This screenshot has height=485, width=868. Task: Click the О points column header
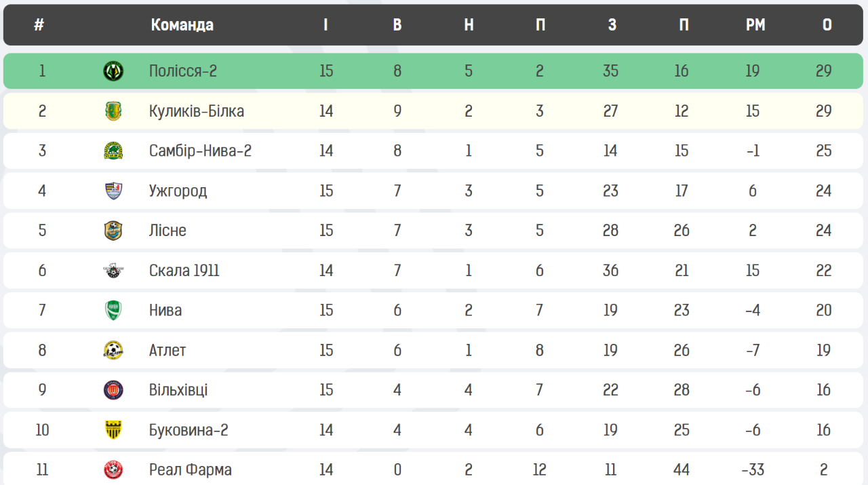[x=827, y=25]
